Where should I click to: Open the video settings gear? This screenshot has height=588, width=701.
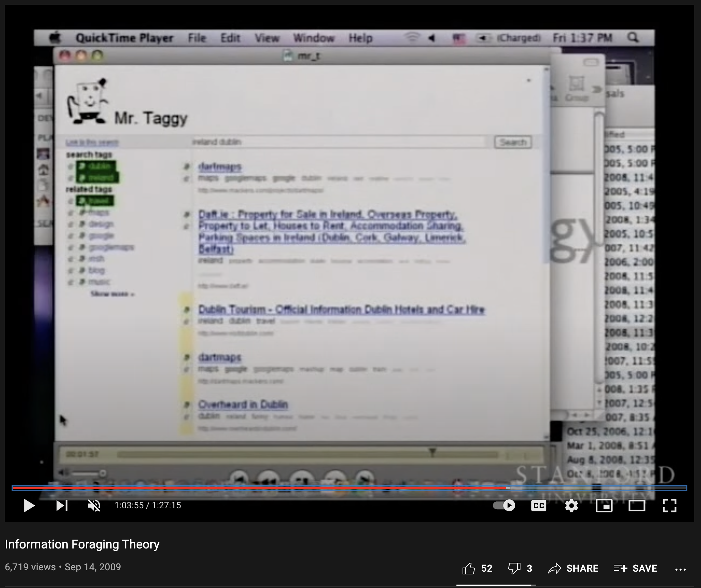(x=571, y=505)
